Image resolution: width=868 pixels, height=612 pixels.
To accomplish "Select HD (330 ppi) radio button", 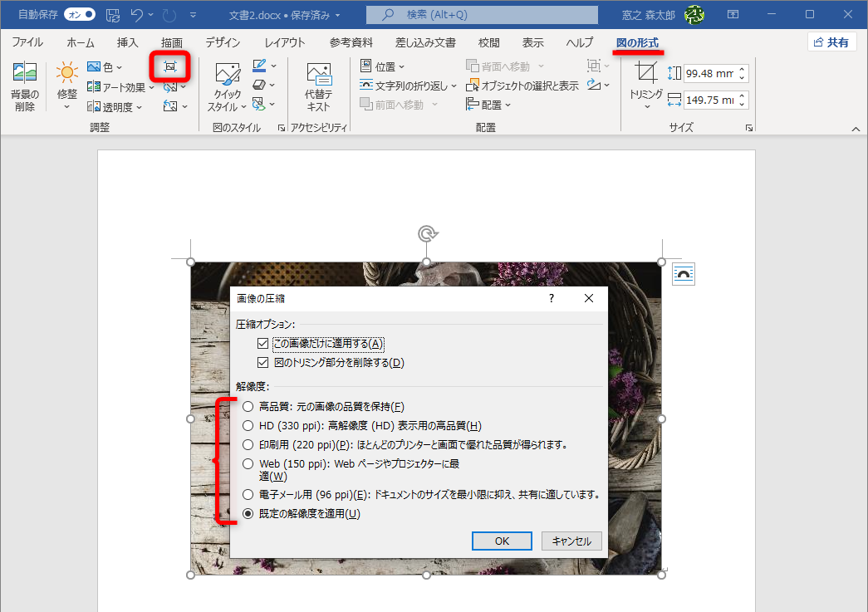I will tap(248, 425).
